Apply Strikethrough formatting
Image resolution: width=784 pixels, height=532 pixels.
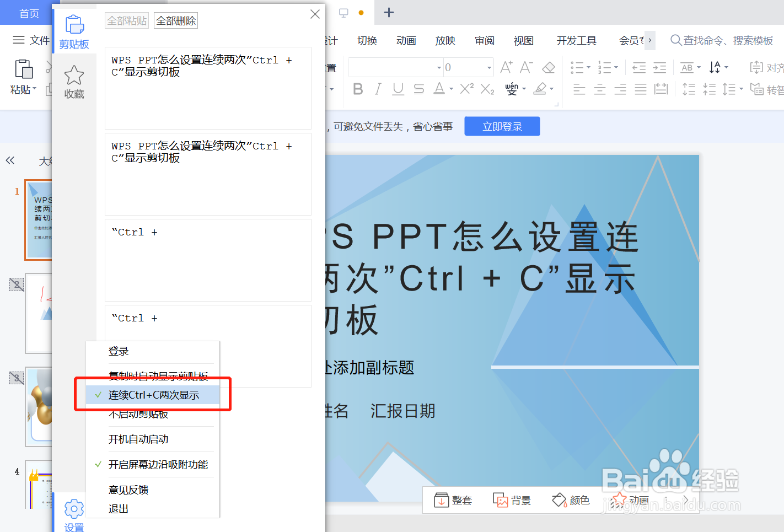(x=419, y=89)
